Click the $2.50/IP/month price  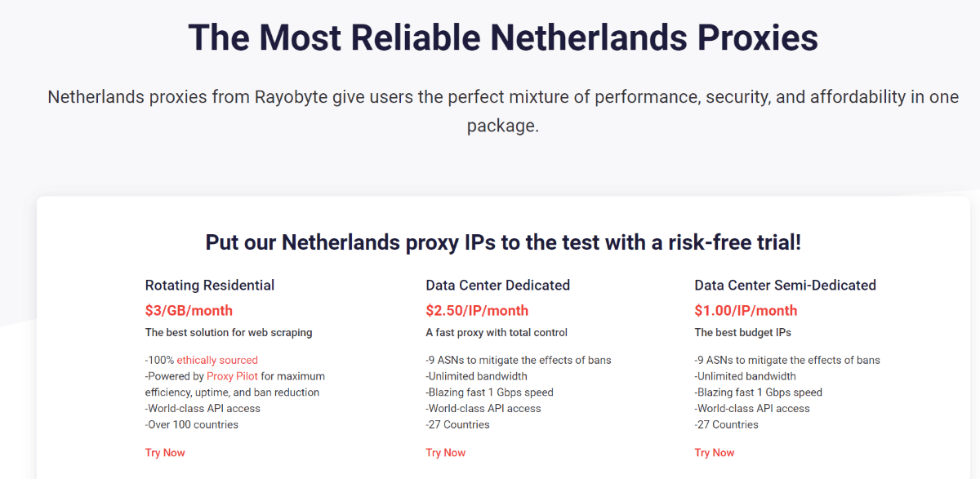coord(477,311)
